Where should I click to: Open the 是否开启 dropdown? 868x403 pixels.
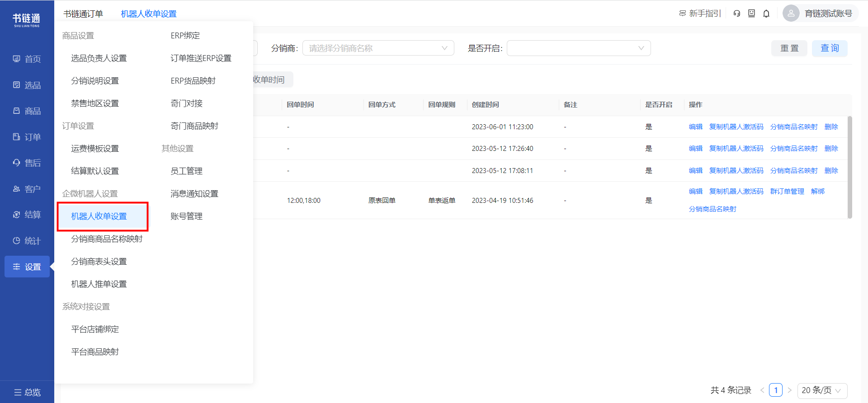click(579, 48)
